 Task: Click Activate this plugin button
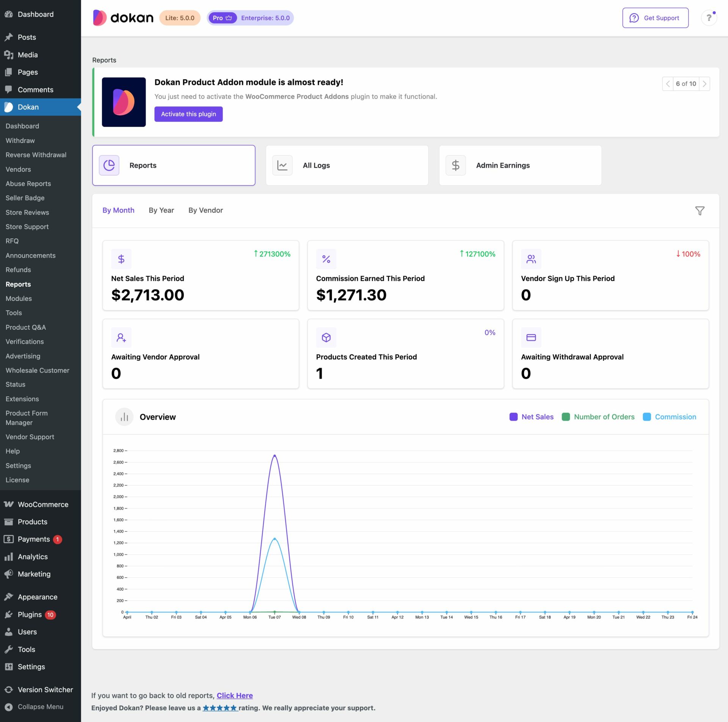(x=188, y=114)
